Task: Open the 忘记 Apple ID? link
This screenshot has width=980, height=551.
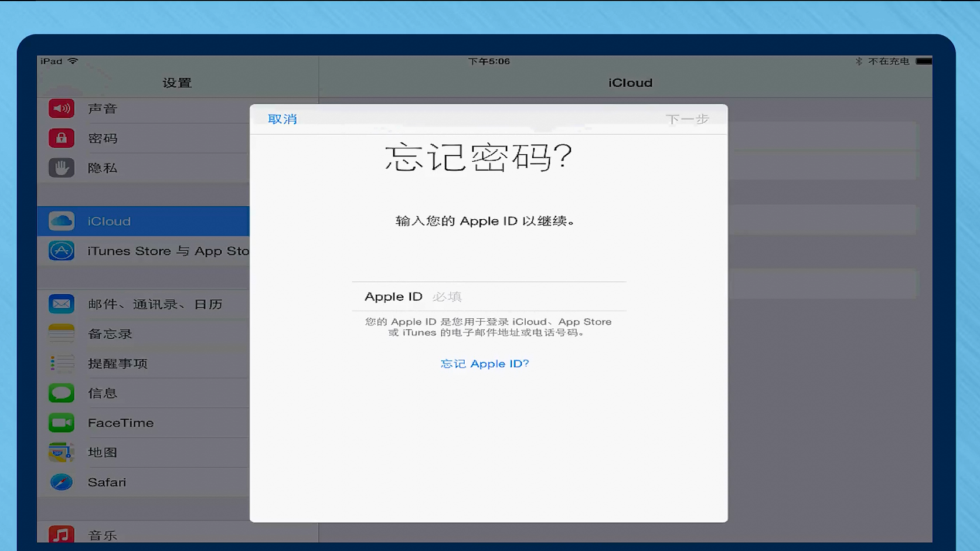Action: [x=485, y=363]
